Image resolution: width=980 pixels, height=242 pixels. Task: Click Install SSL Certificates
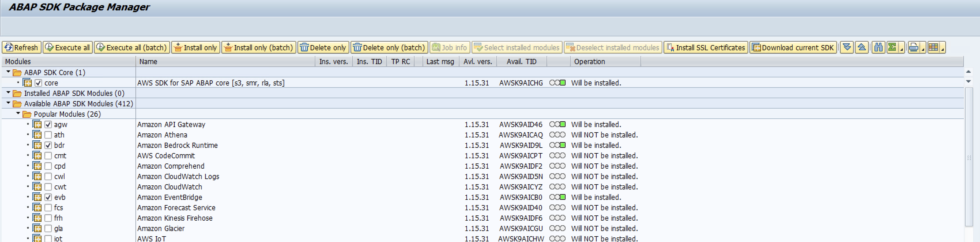click(x=706, y=47)
